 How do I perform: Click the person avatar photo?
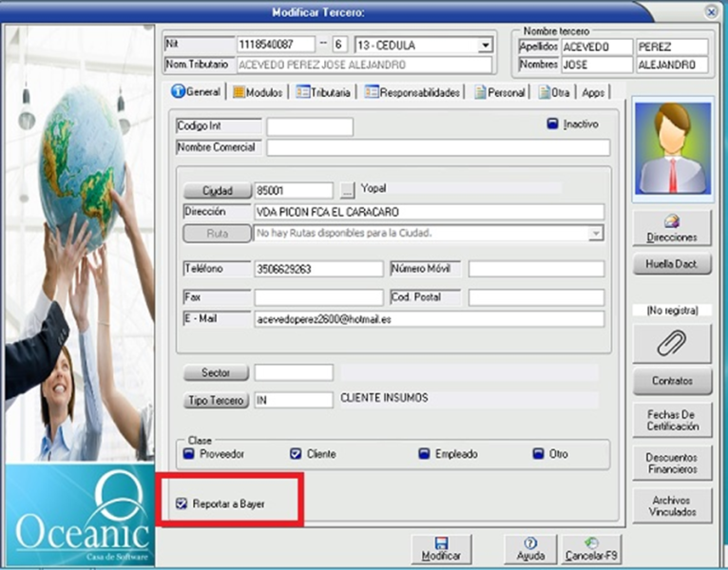pos(672,149)
